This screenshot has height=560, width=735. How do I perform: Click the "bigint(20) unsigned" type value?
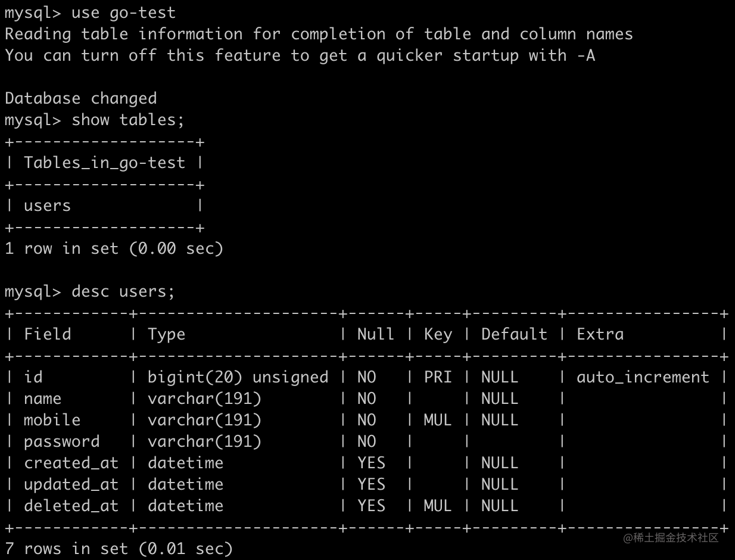pyautogui.click(x=238, y=377)
